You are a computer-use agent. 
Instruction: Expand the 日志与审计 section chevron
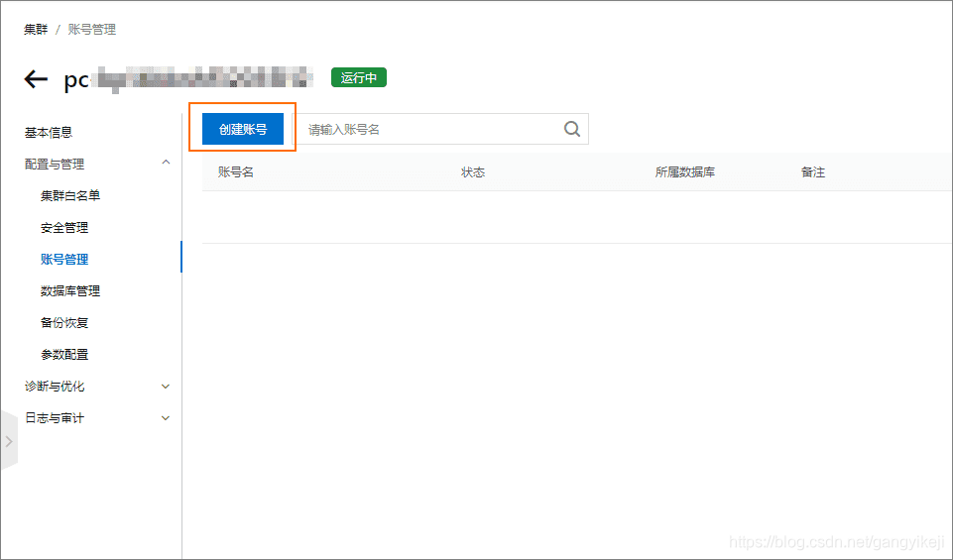166,418
